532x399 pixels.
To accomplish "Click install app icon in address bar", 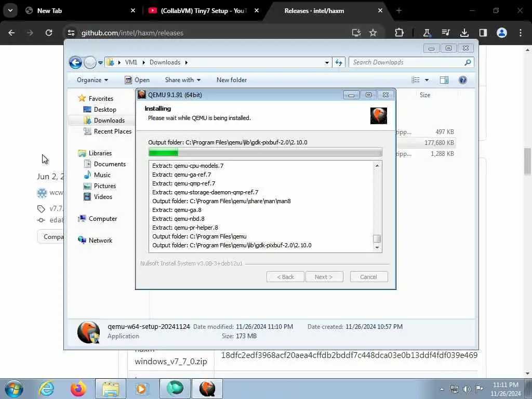I will click(x=356, y=33).
